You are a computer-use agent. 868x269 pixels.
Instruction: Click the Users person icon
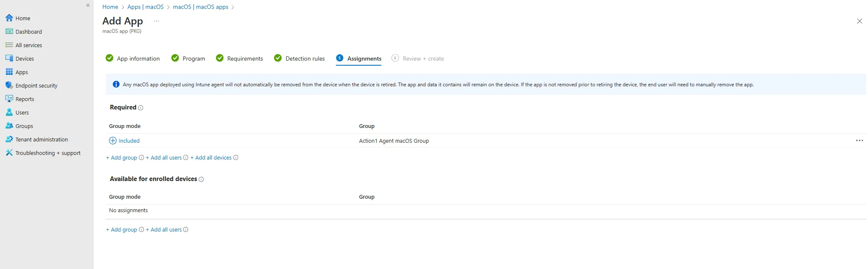[9, 112]
